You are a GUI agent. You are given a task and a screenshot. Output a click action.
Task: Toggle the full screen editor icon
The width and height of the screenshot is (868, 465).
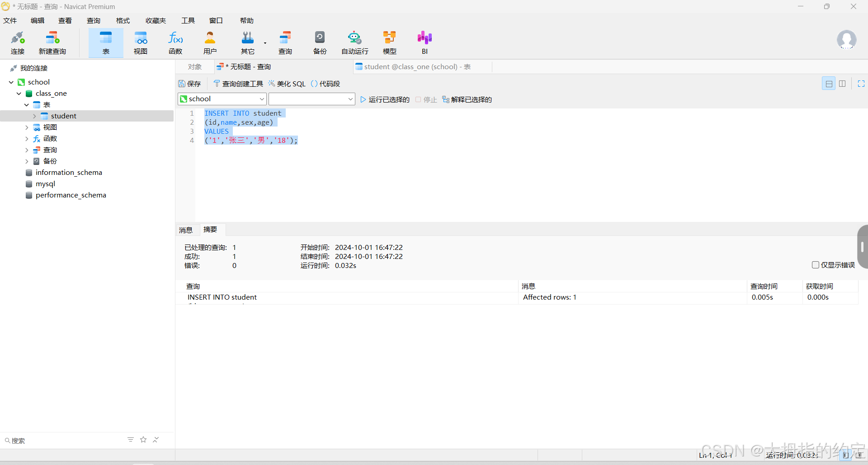pyautogui.click(x=861, y=84)
